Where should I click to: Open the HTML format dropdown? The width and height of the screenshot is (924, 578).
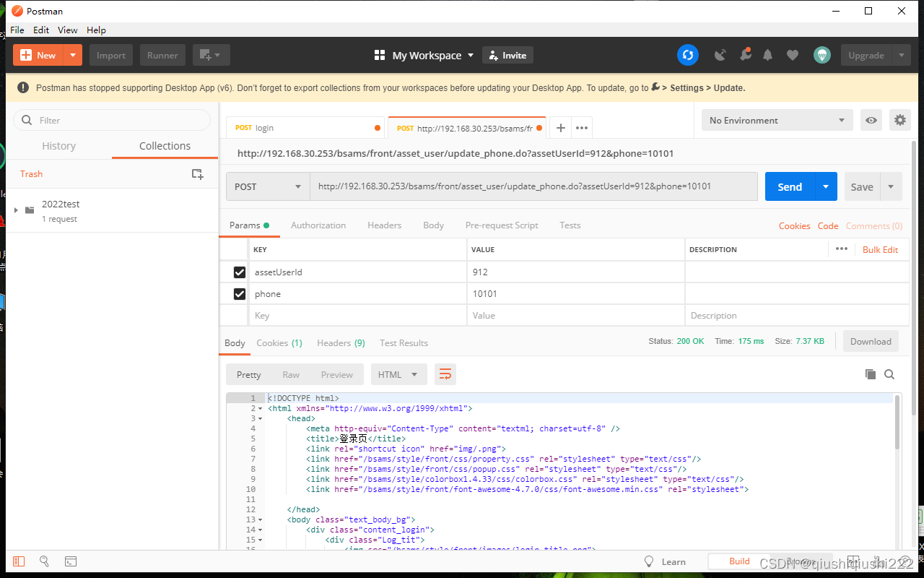[x=398, y=374]
